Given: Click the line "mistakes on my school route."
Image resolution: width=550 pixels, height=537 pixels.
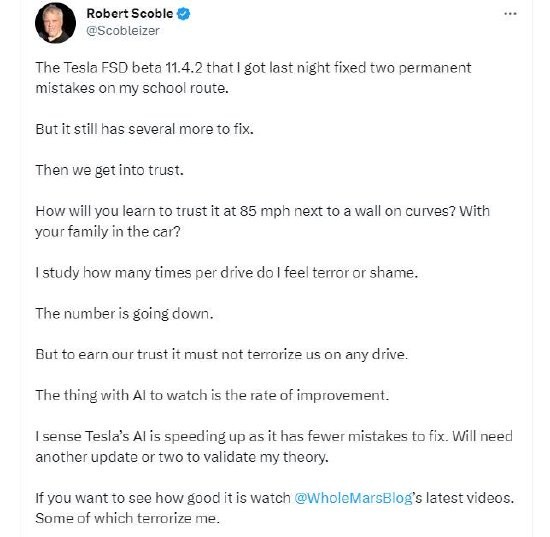Looking at the screenshot, I should click(132, 88).
